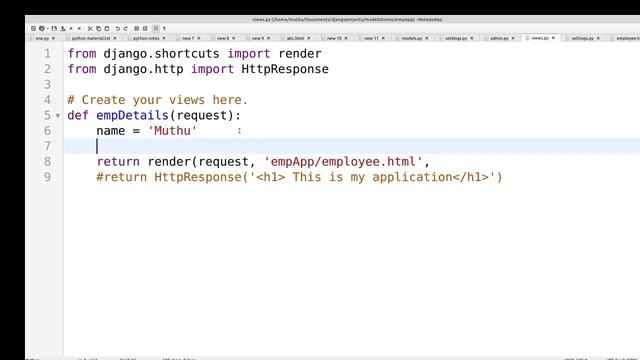Click the 'Muthu' string value

coord(172,131)
